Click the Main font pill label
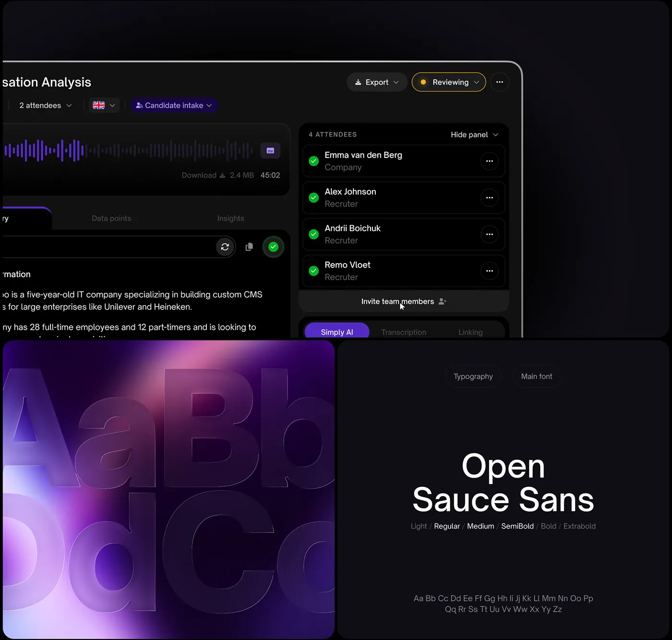Screen dimensions: 672x640 click(x=537, y=376)
